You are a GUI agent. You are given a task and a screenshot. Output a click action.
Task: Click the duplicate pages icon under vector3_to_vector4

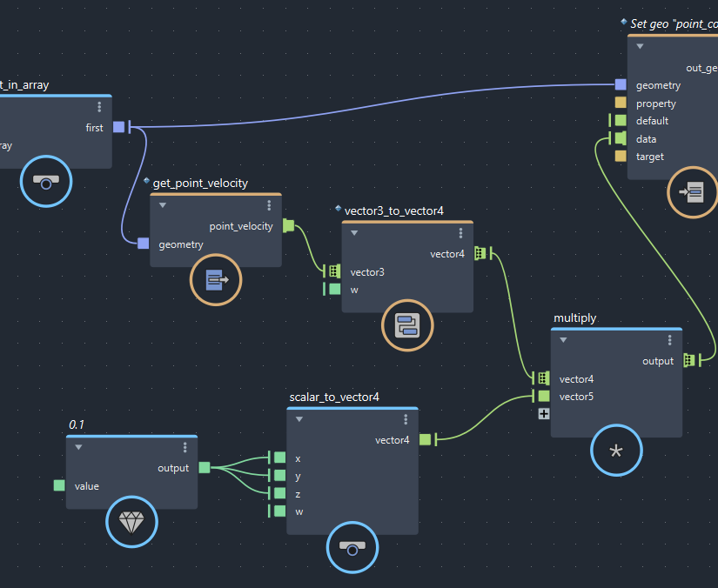407,325
